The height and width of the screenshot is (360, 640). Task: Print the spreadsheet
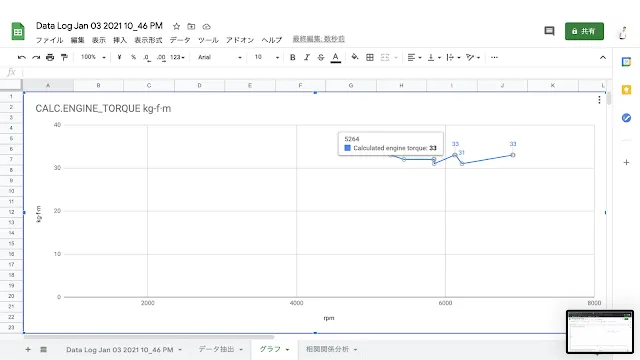50,58
